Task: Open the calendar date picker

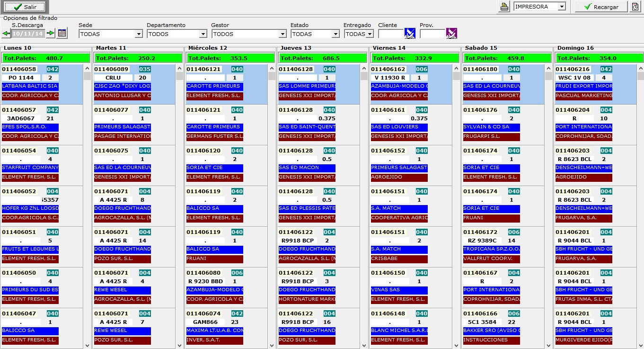Action: [x=62, y=33]
